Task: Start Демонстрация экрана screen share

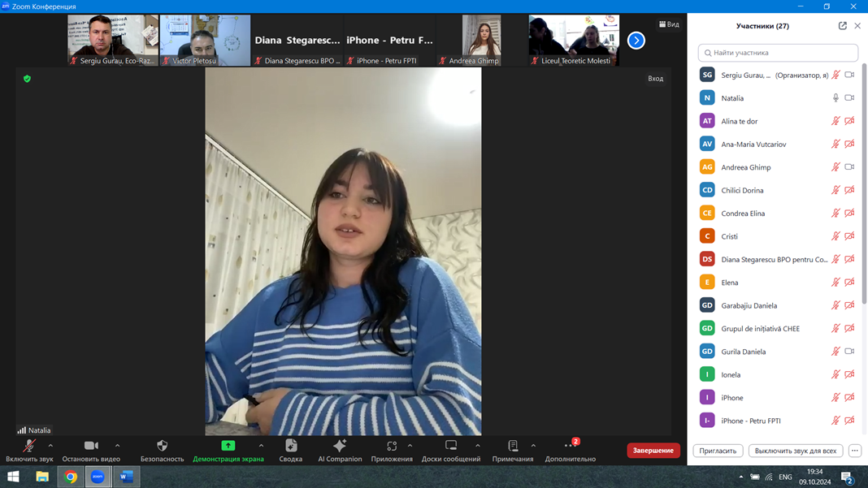Action: 228,447
